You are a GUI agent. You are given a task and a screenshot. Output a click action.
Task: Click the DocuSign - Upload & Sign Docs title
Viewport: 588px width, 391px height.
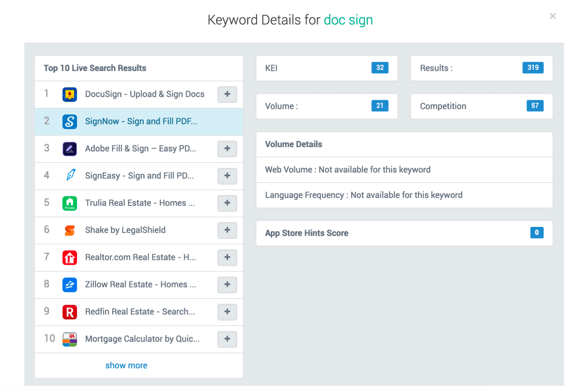[145, 94]
